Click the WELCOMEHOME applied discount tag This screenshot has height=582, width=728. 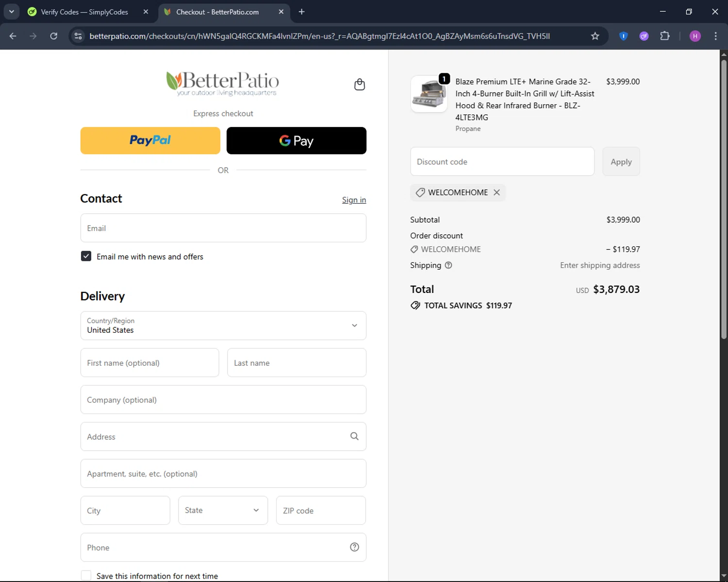coord(458,193)
